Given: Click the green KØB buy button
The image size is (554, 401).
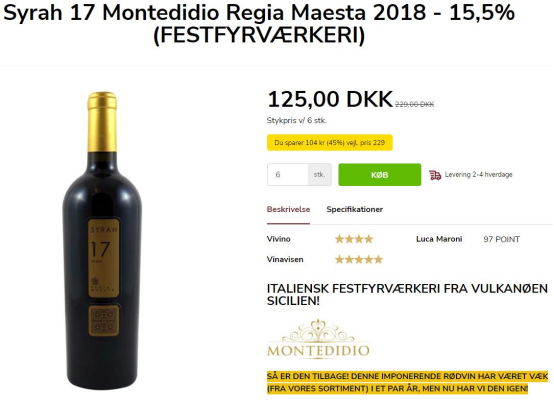Looking at the screenshot, I should pos(379,175).
